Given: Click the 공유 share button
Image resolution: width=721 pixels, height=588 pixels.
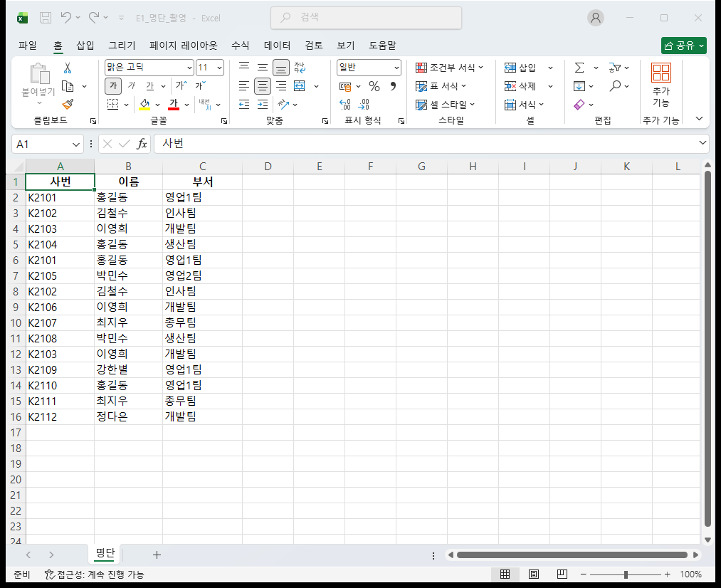Looking at the screenshot, I should [x=683, y=46].
